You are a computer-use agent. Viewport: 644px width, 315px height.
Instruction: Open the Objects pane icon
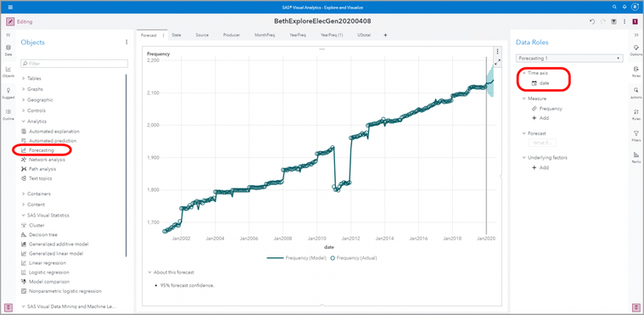[8, 71]
